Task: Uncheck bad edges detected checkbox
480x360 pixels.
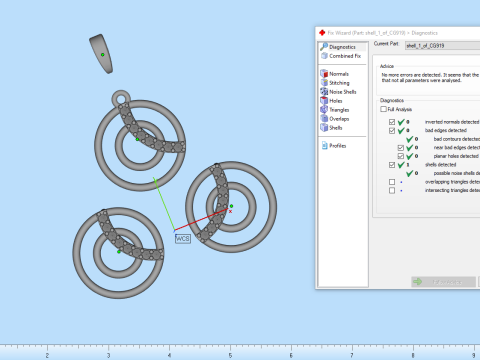Action: tap(392, 130)
